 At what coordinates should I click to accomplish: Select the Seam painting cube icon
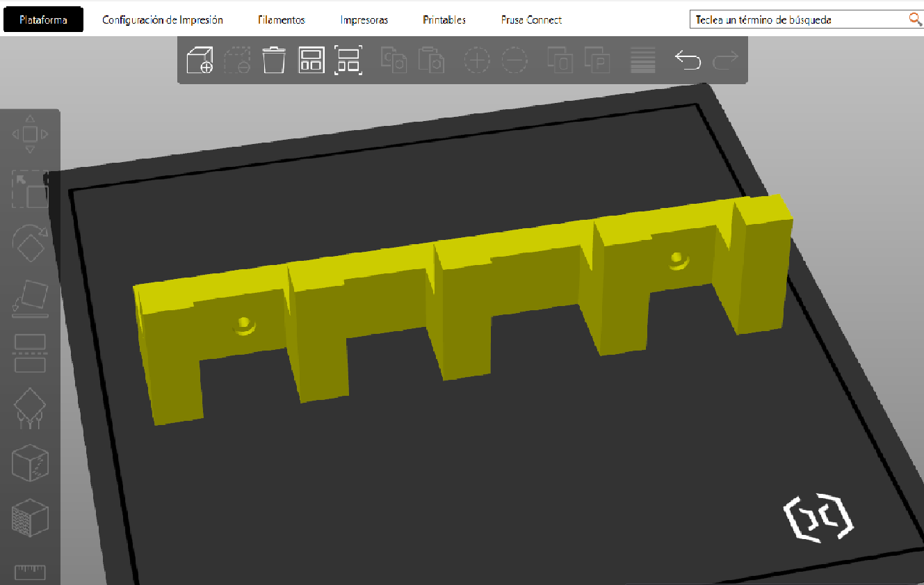pyautogui.click(x=30, y=463)
